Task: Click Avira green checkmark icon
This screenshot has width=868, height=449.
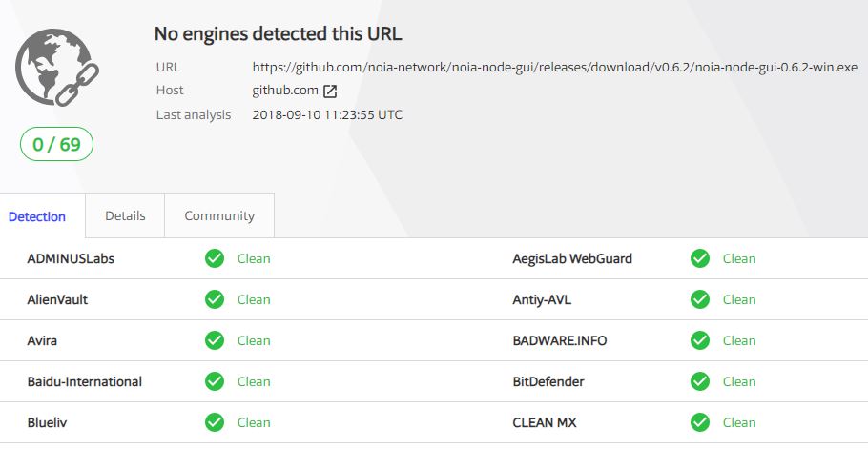Action: click(x=215, y=340)
